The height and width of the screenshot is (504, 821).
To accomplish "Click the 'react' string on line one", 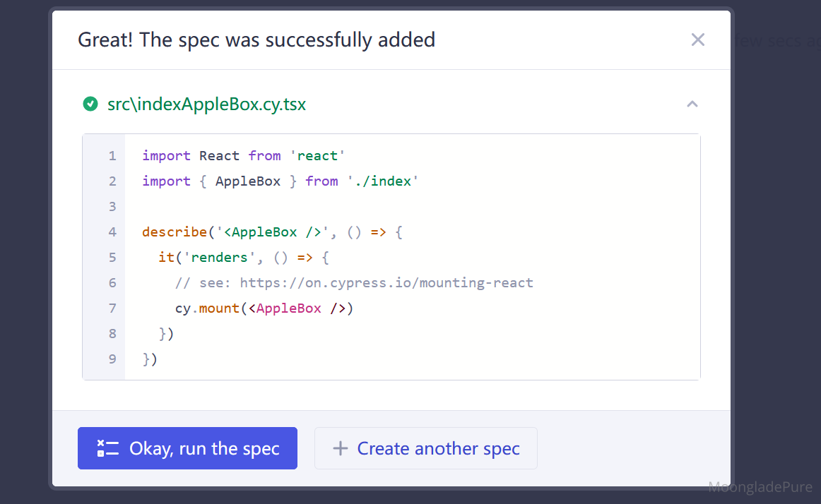I will 317,156.
